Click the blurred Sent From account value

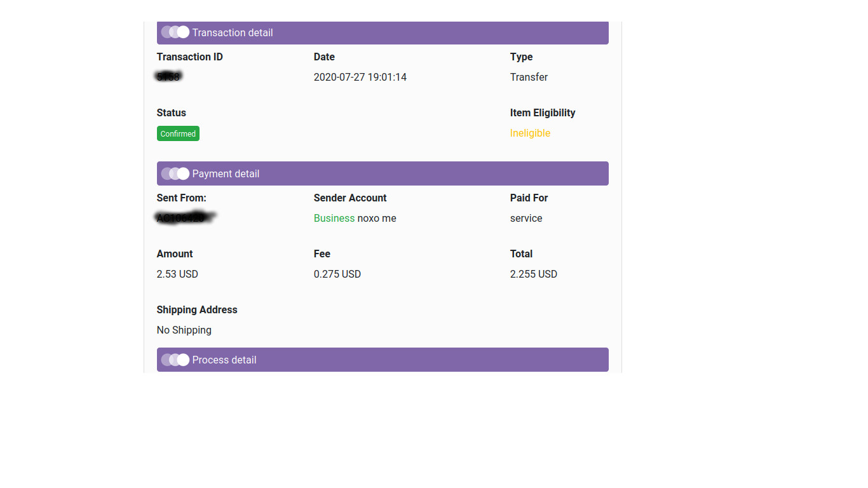coord(186,217)
